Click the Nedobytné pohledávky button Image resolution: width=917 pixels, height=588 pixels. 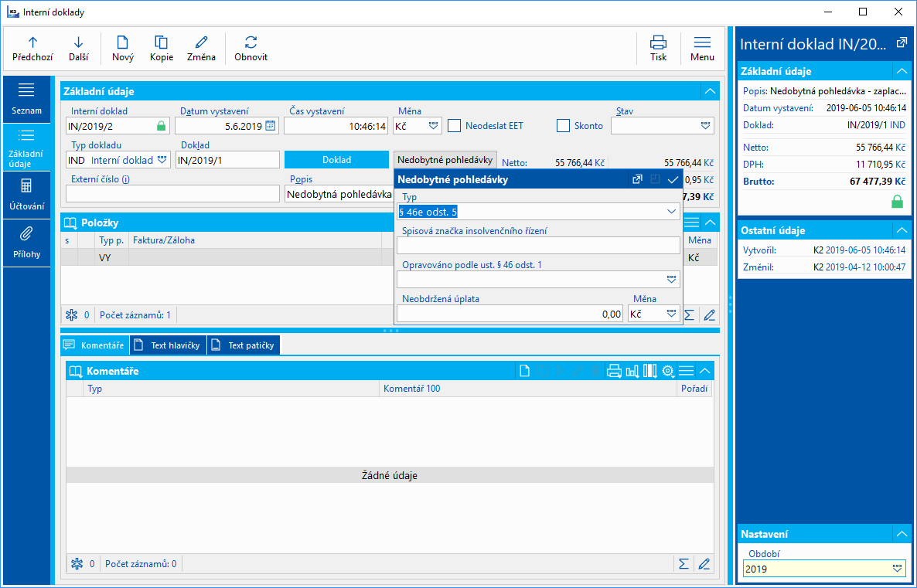point(445,160)
